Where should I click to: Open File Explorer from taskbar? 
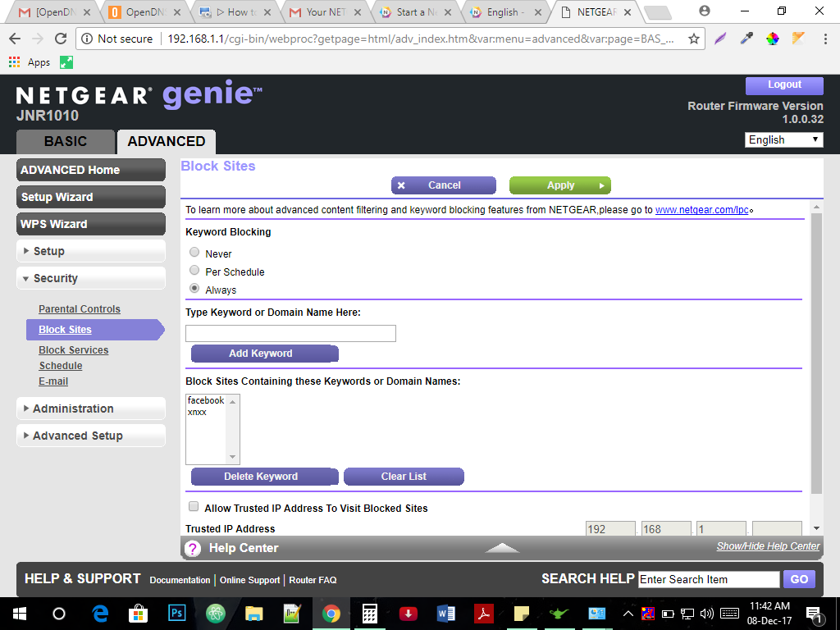pos(254,614)
